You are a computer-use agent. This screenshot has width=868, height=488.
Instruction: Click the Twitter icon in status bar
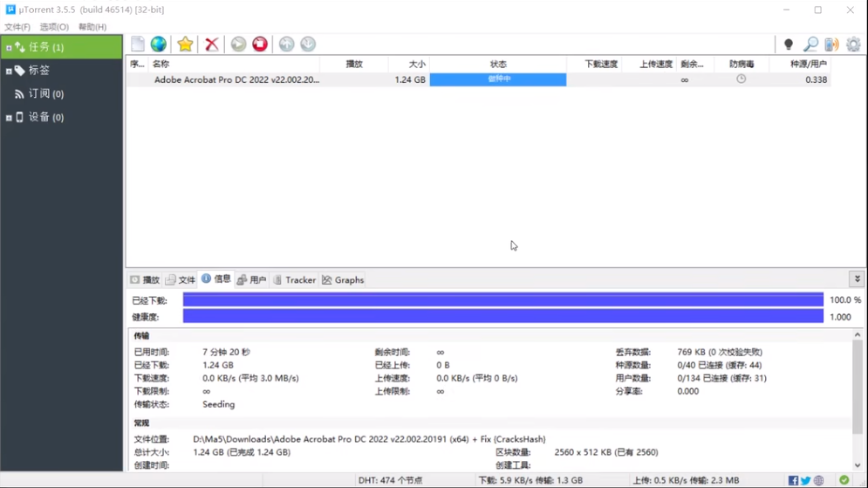click(x=806, y=480)
